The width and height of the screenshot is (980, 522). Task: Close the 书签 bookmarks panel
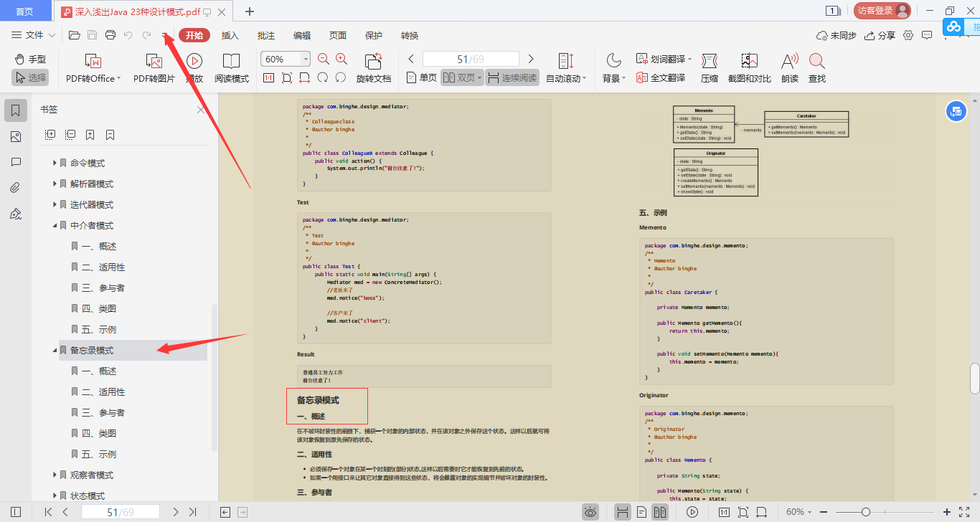[x=201, y=110]
